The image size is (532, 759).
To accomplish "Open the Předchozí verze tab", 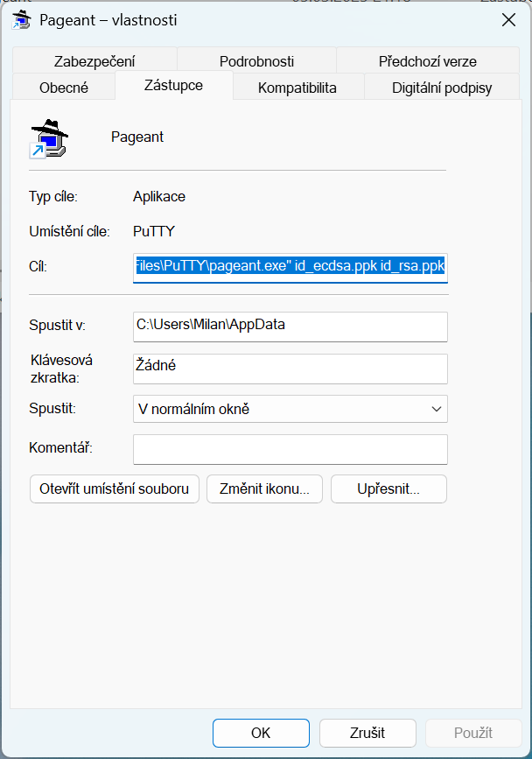I will tap(428, 61).
